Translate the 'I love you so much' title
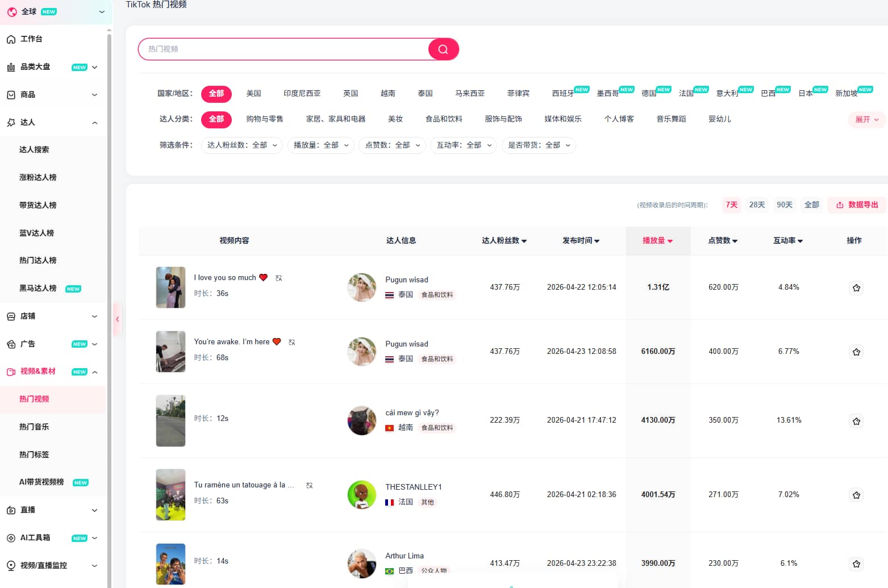 [x=279, y=278]
